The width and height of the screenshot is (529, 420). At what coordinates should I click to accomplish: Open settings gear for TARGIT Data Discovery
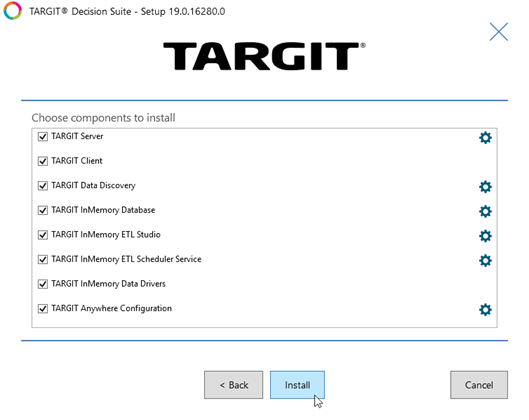pos(485,187)
